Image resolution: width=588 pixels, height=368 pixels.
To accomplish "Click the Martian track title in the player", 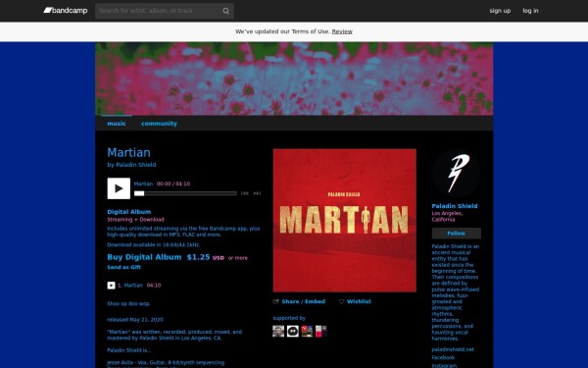I will click(x=143, y=184).
